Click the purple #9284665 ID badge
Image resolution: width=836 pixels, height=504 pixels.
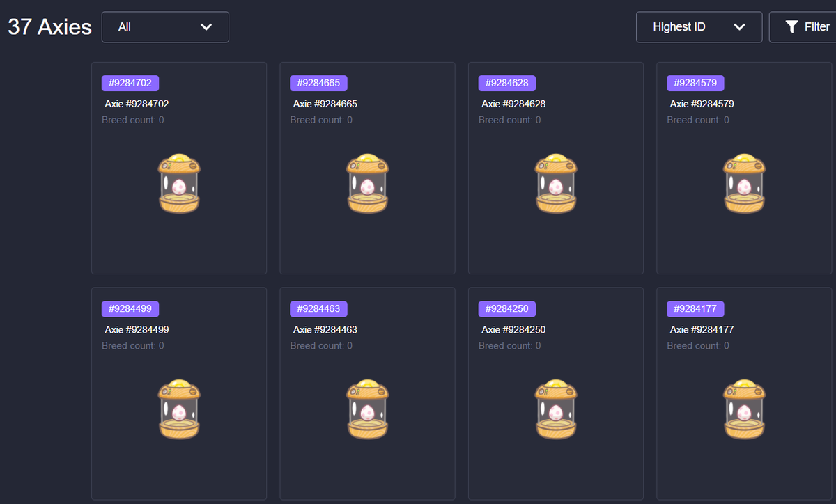point(318,84)
